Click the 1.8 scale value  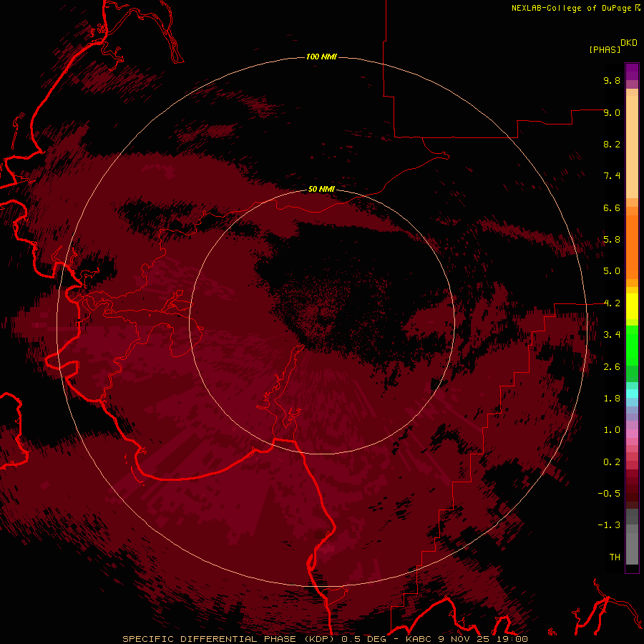(612, 399)
